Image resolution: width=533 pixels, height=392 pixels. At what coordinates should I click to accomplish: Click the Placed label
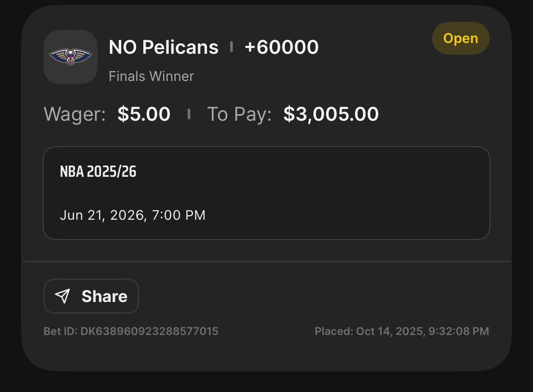334,331
